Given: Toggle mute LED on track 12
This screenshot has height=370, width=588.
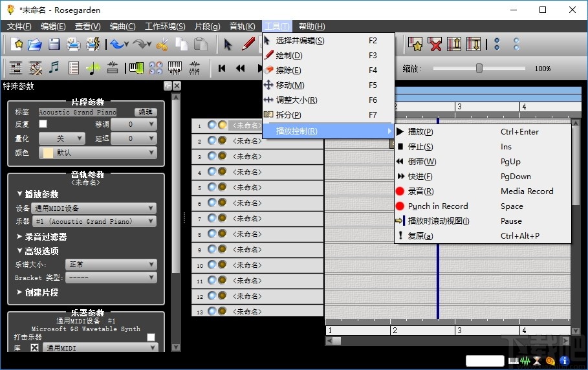Looking at the screenshot, I should (212, 296).
